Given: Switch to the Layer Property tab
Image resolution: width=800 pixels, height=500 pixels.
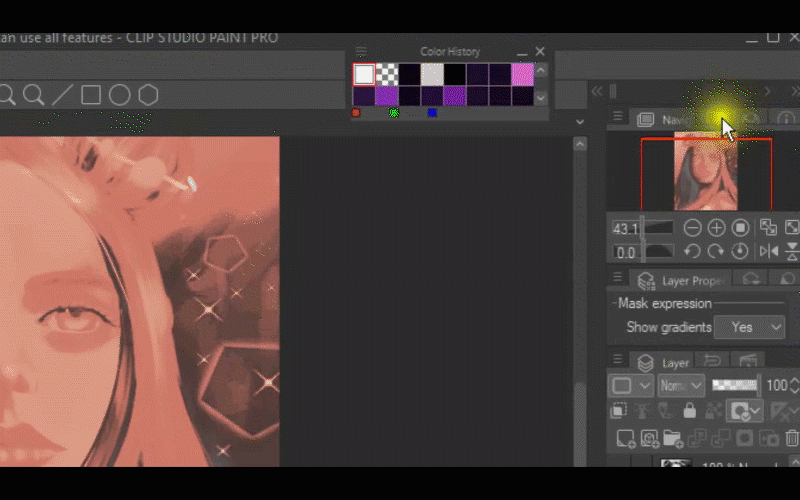Looking at the screenshot, I should (683, 281).
